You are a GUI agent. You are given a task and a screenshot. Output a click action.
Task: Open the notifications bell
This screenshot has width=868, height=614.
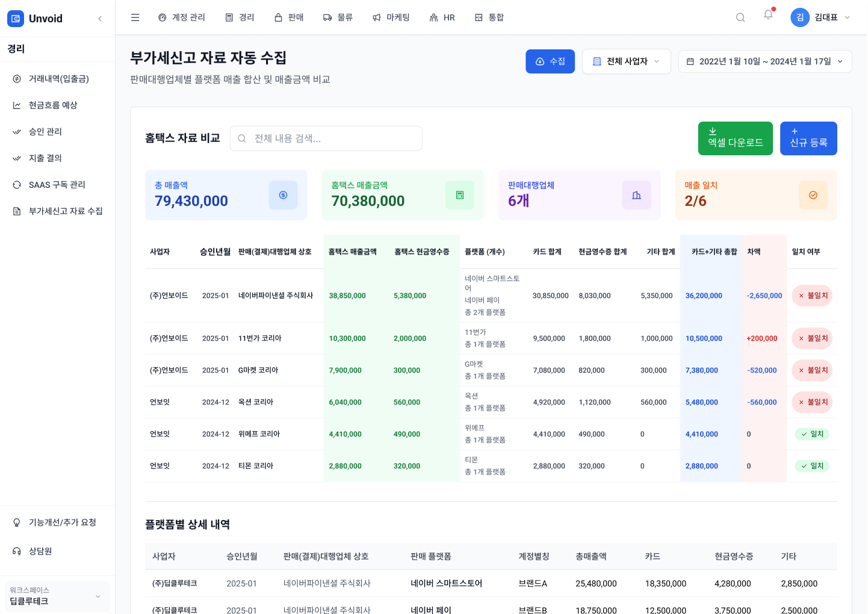(768, 15)
